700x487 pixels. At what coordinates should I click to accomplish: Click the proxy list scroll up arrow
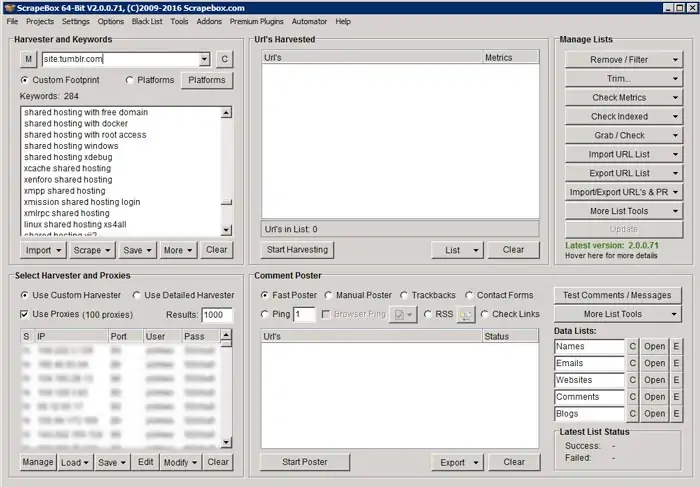point(226,335)
